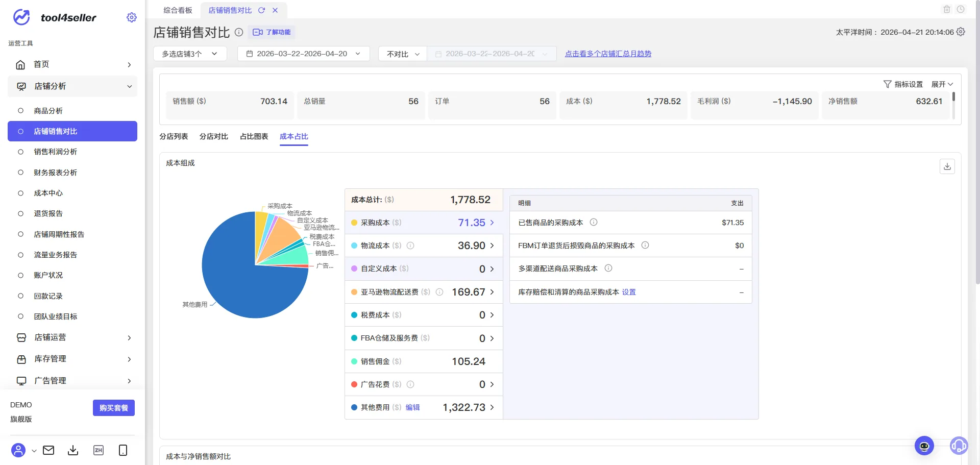This screenshot has height=465, width=980.
Task: Open 团队业绩目标 in the sidebar
Action: point(72,316)
